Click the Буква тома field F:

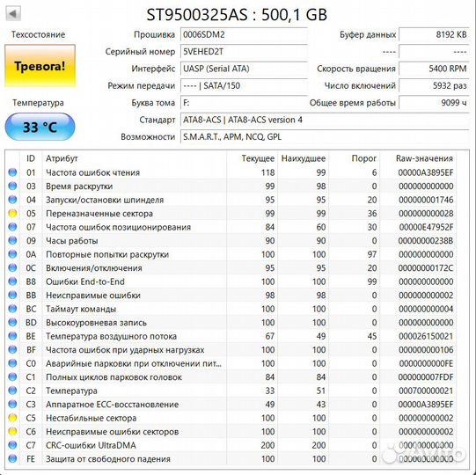coord(244,103)
